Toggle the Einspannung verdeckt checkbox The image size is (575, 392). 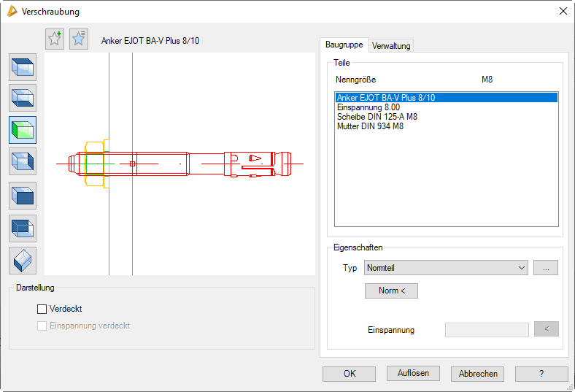tap(42, 326)
